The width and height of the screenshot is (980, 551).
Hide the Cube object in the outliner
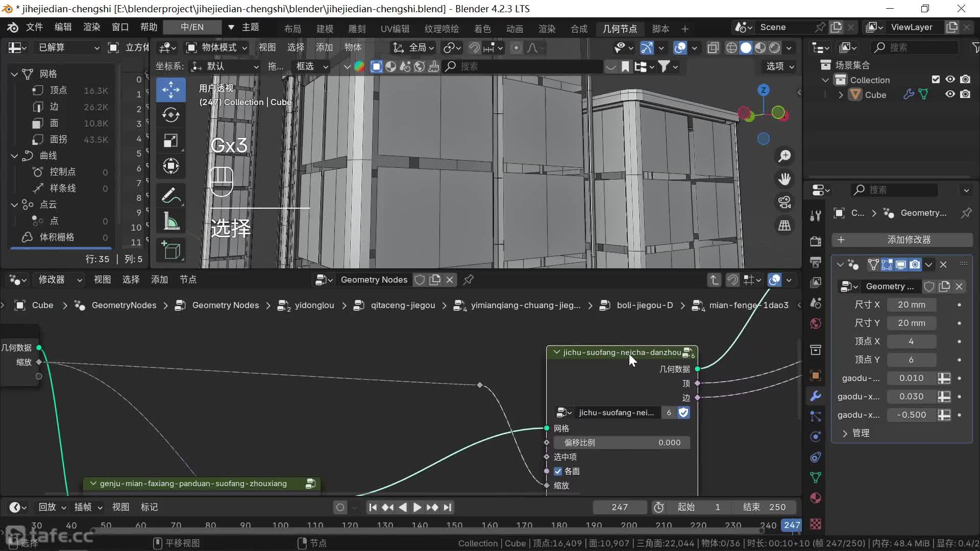coord(950,94)
